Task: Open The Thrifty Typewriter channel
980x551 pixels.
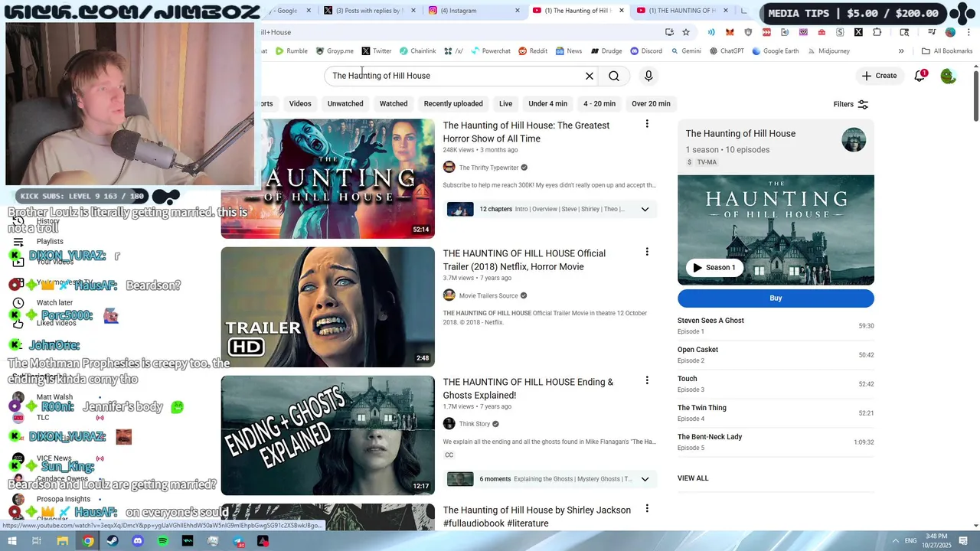Action: (x=488, y=168)
